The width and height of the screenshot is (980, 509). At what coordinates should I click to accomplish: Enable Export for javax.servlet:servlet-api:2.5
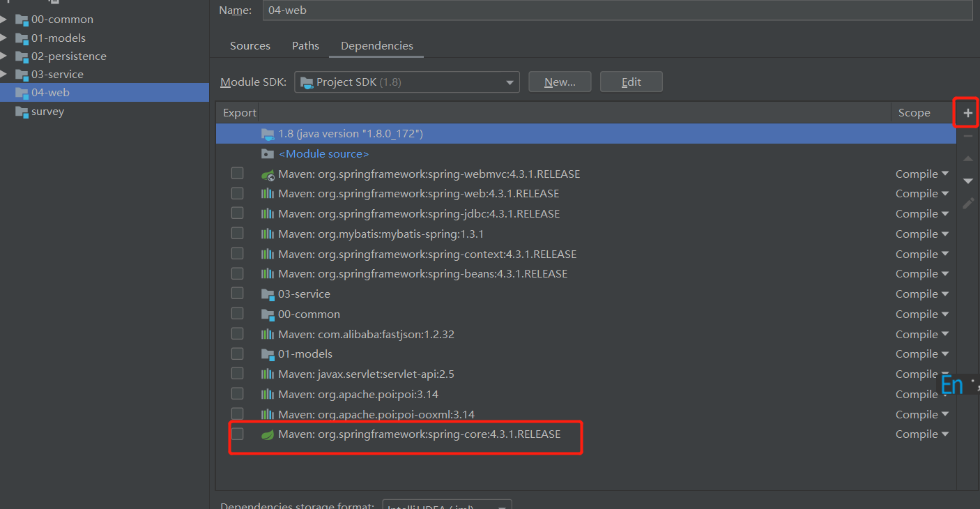(x=237, y=374)
